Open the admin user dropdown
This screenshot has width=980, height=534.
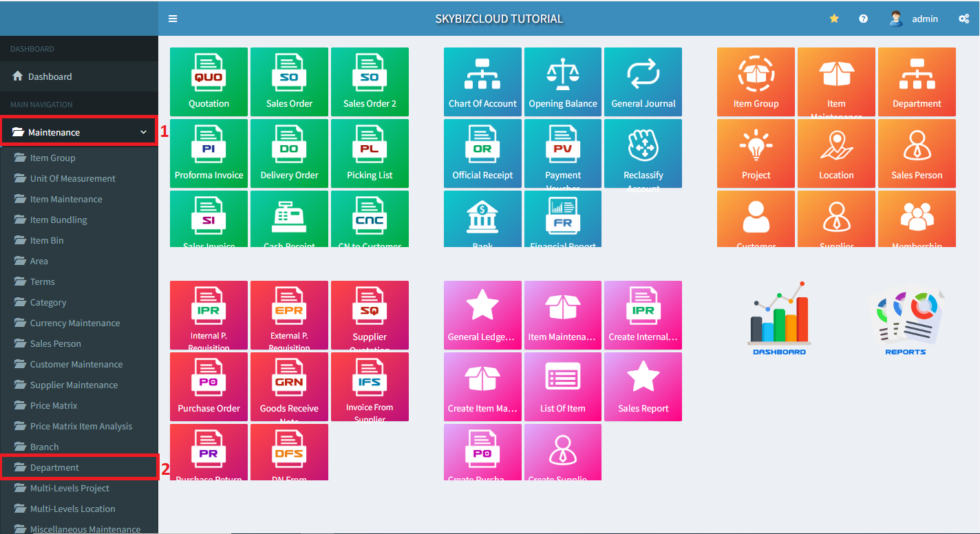(914, 19)
